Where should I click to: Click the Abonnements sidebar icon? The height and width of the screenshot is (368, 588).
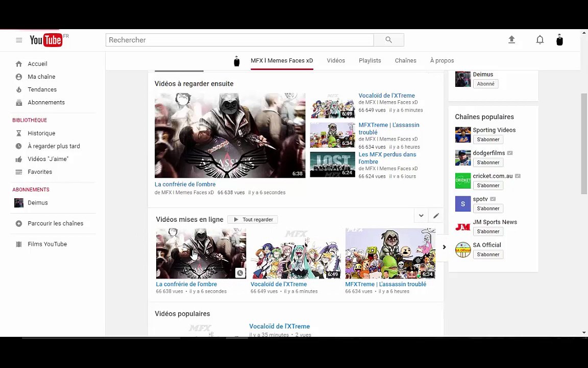click(19, 102)
